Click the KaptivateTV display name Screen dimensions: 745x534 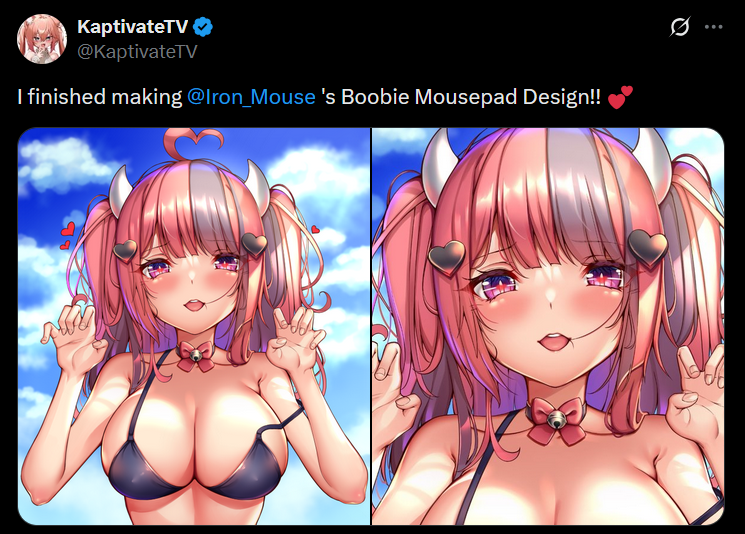pos(133,27)
